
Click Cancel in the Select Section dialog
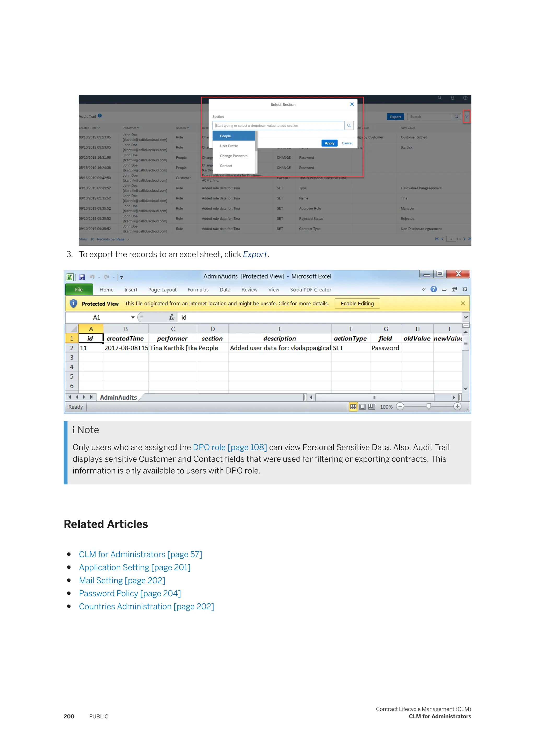[347, 143]
